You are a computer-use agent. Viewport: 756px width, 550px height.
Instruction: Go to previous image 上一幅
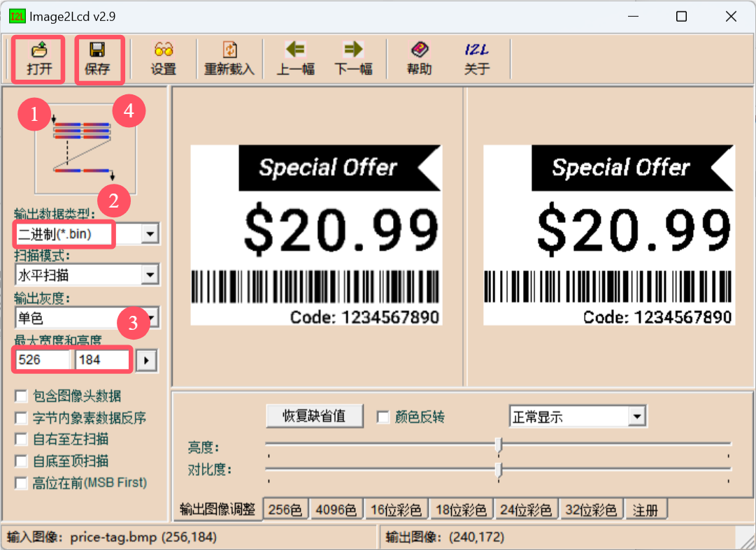pyautogui.click(x=296, y=59)
